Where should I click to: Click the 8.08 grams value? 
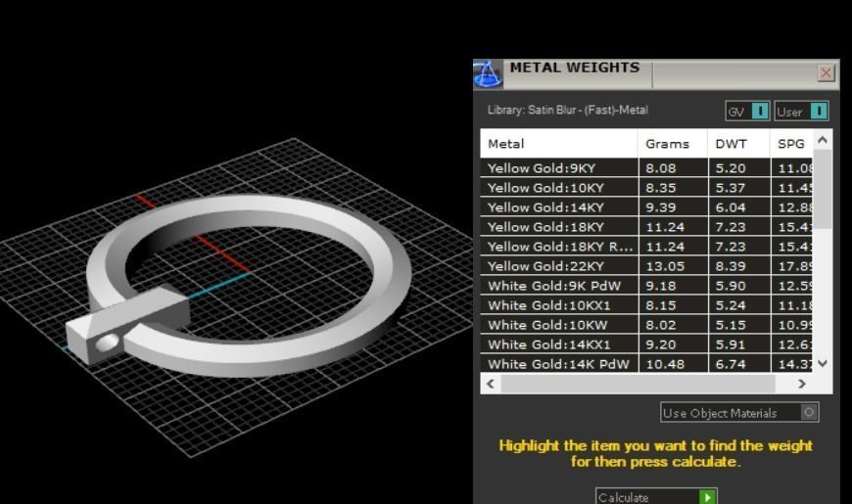(x=661, y=168)
